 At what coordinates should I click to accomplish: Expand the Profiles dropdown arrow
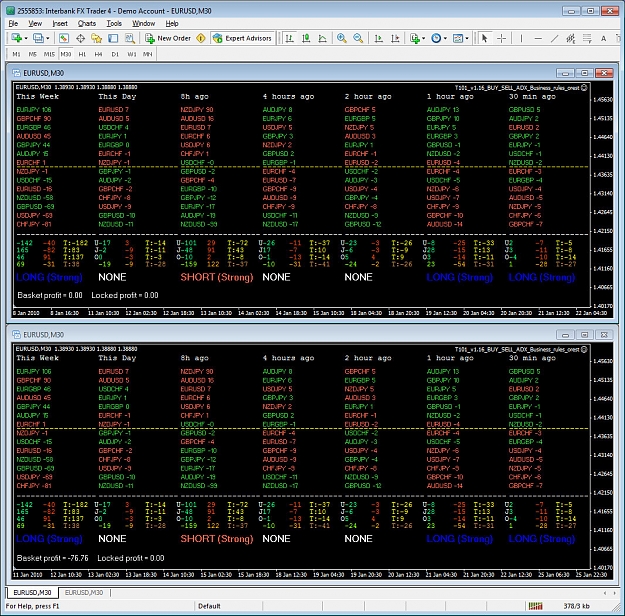pyautogui.click(x=47, y=39)
